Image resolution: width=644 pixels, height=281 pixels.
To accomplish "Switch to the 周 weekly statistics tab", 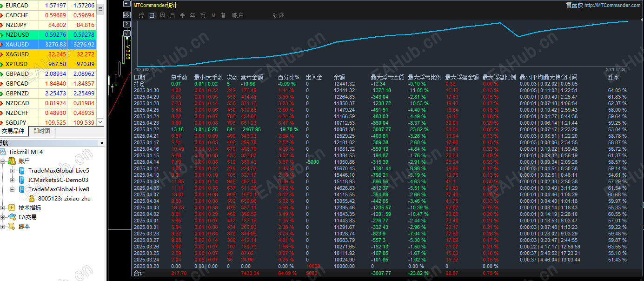I will coord(162,15).
